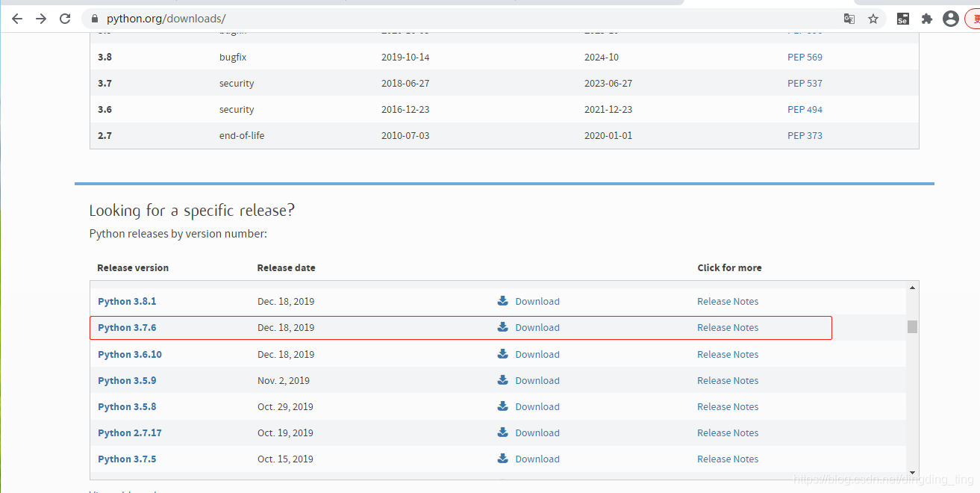980x493 pixels.
Task: Select the Nov. 2, 2019 release date
Action: [284, 381]
